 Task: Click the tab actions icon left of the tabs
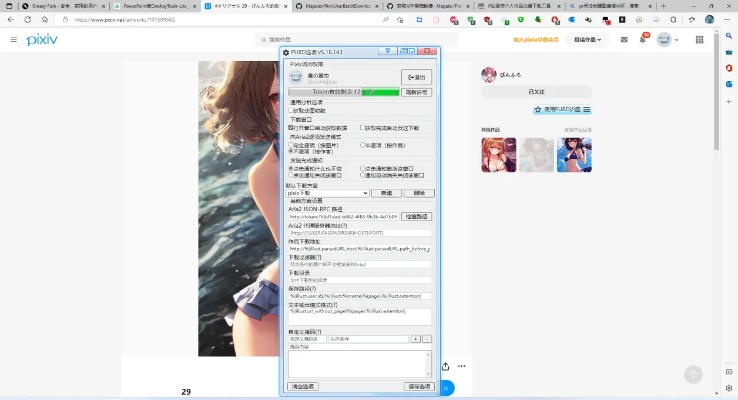click(9, 6)
